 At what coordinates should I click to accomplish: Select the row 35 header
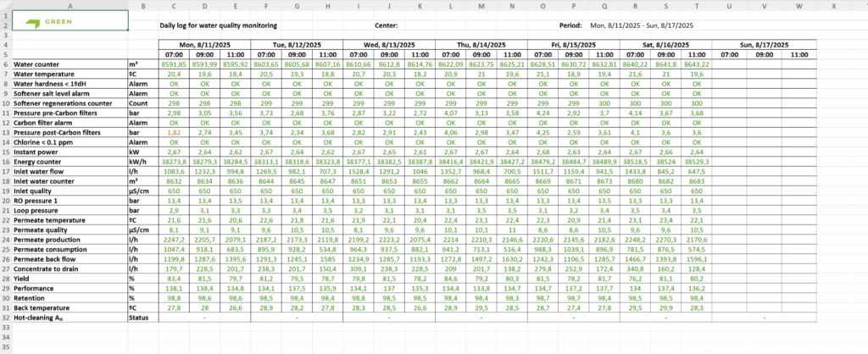pyautogui.click(x=5, y=349)
